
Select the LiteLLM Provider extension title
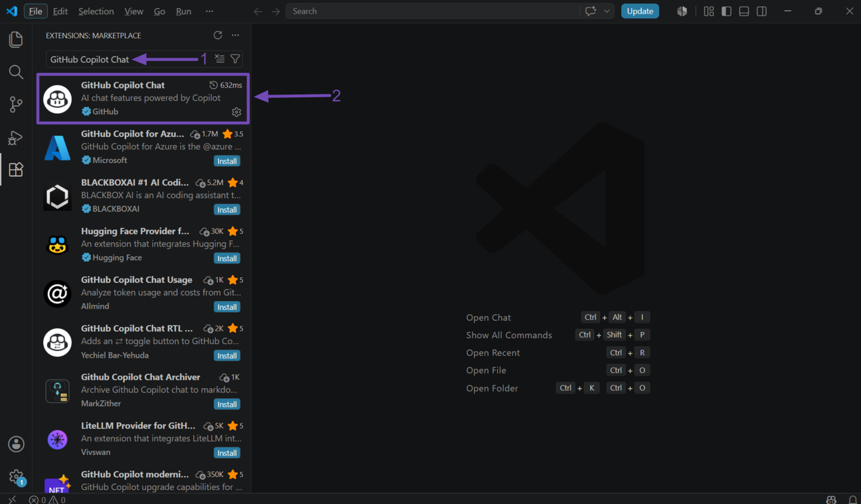click(138, 425)
